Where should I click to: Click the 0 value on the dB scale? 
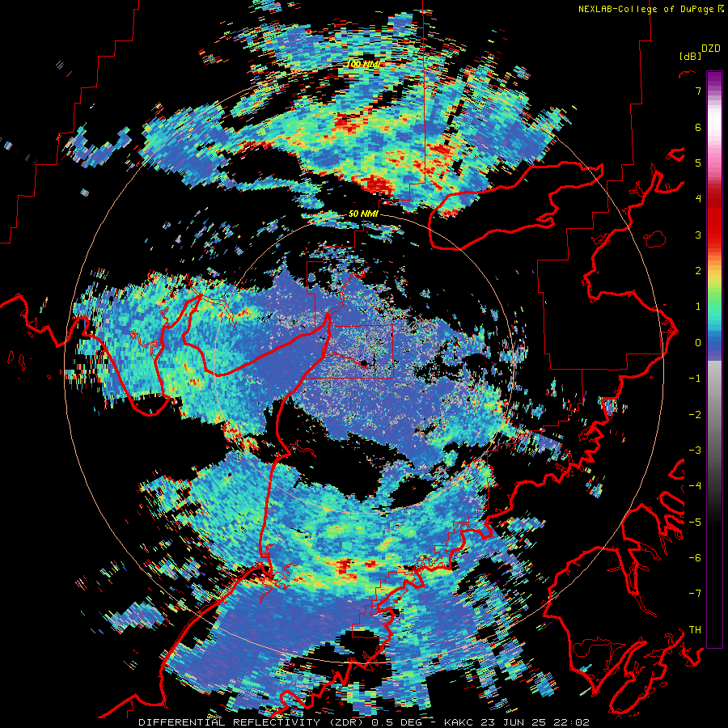click(698, 343)
